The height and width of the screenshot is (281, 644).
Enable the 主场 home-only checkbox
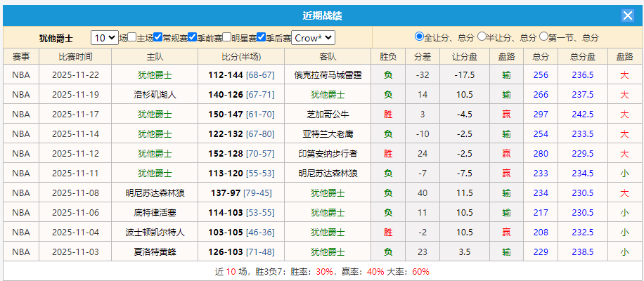131,37
